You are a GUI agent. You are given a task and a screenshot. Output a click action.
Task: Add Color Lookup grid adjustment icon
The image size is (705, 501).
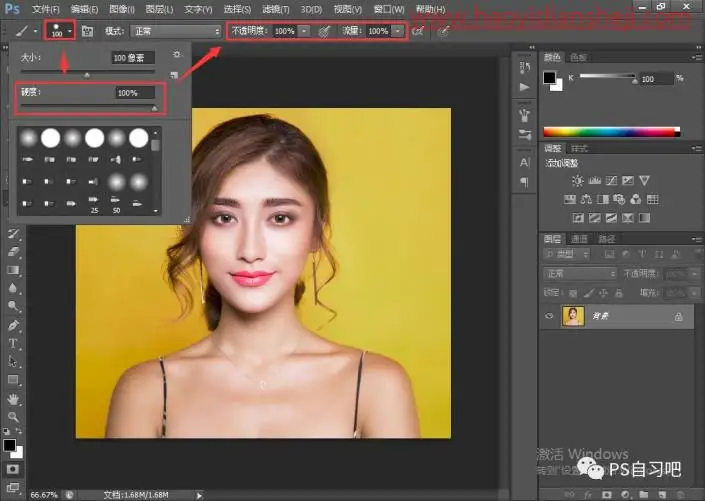coord(652,199)
